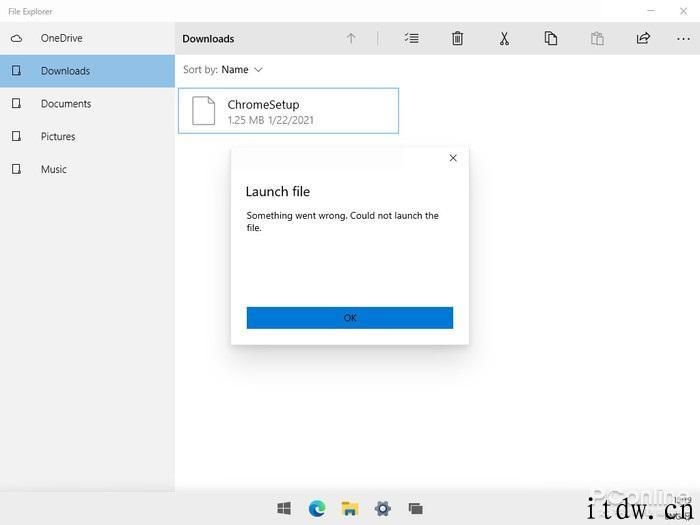The width and height of the screenshot is (700, 525).
Task: Launch Microsoft Edge from taskbar
Action: [x=317, y=508]
